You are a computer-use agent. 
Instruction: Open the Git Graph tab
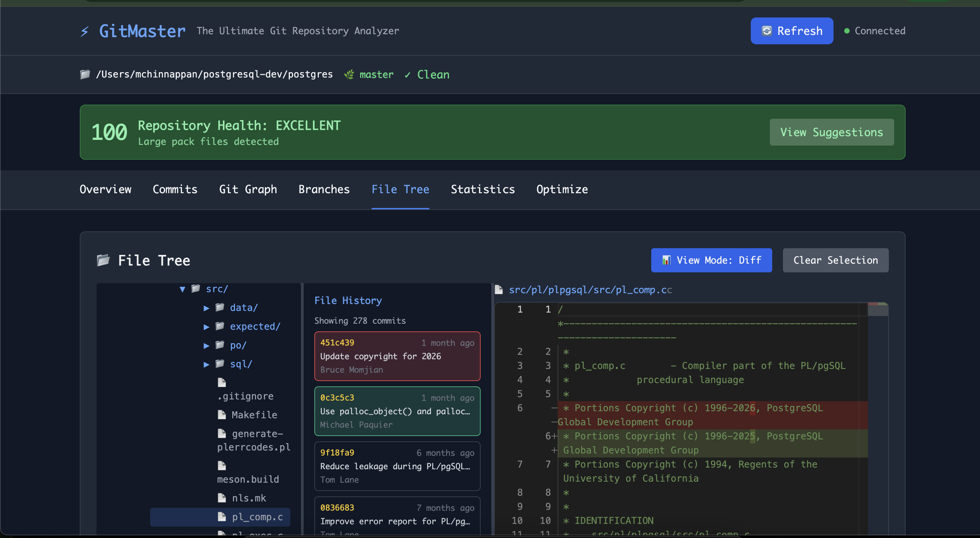(248, 189)
